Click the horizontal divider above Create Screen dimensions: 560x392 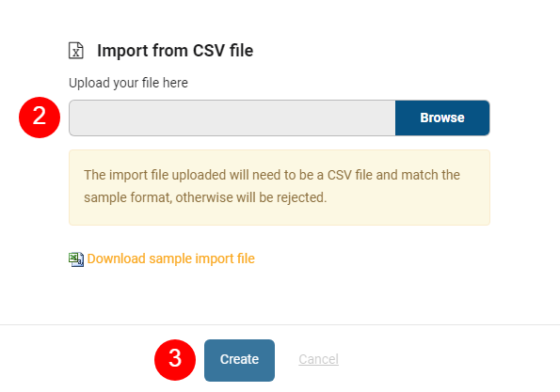click(280, 324)
